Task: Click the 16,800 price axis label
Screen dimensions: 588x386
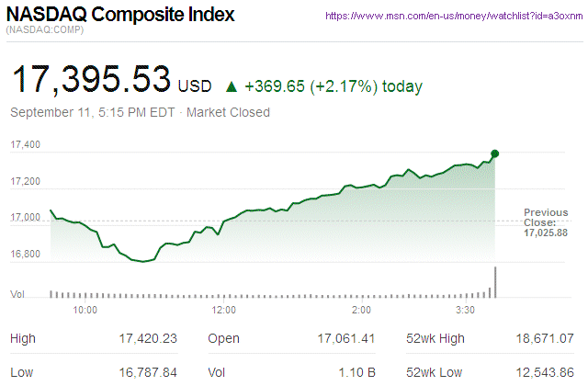Action: [26, 254]
